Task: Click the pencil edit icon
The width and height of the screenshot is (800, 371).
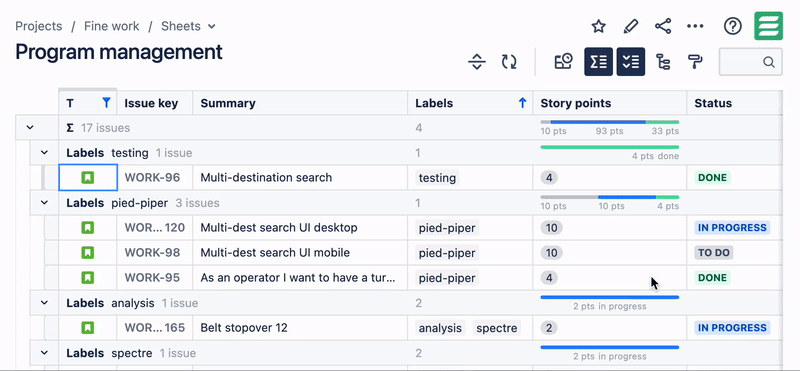Action: point(631,26)
